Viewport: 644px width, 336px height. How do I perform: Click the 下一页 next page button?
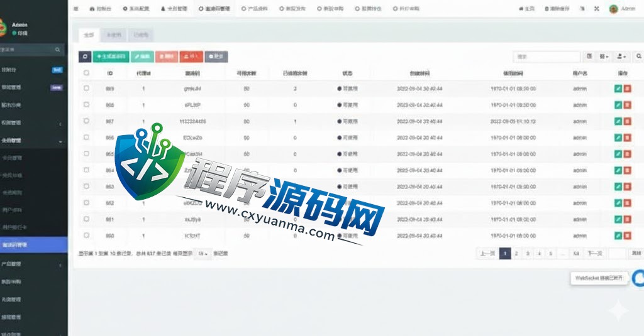pyautogui.click(x=594, y=254)
